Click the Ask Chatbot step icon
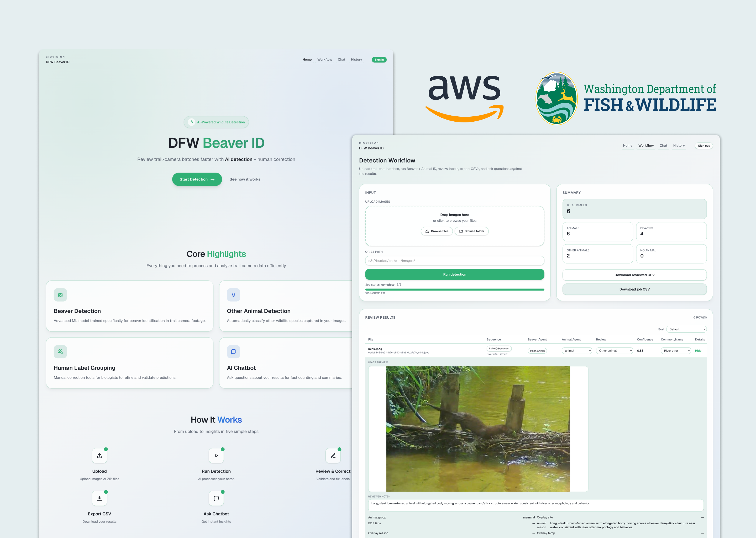756x538 pixels. click(216, 498)
